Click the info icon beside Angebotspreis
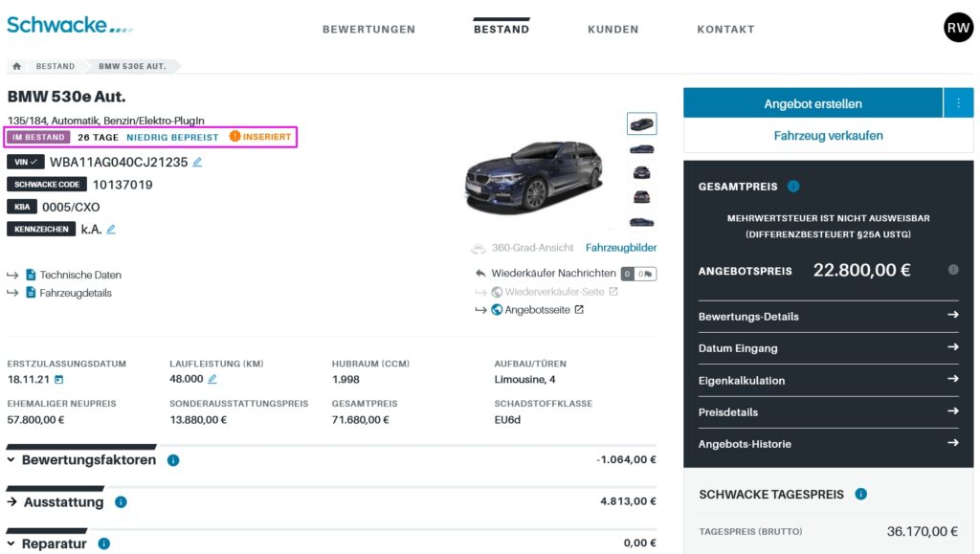Viewport: 980px width, 554px height. [x=953, y=270]
